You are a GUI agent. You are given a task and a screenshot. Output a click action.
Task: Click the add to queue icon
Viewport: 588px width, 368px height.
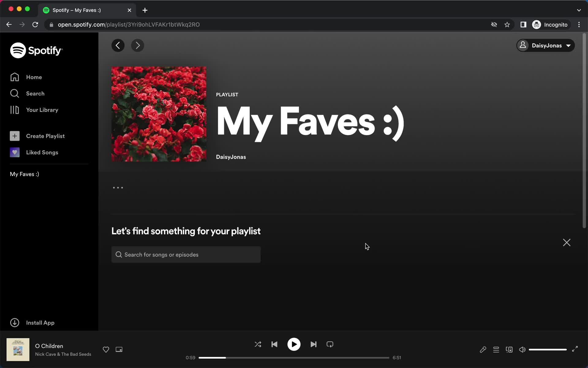[x=496, y=349]
